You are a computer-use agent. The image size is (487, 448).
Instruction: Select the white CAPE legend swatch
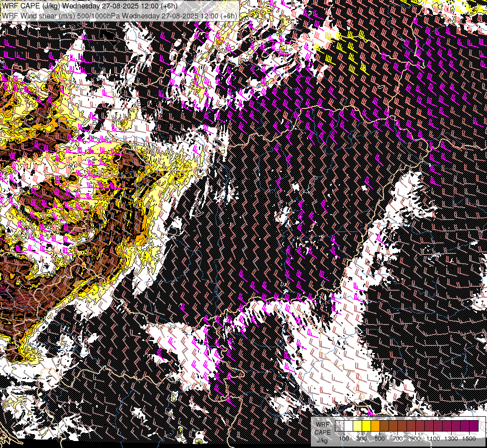coord(349,426)
